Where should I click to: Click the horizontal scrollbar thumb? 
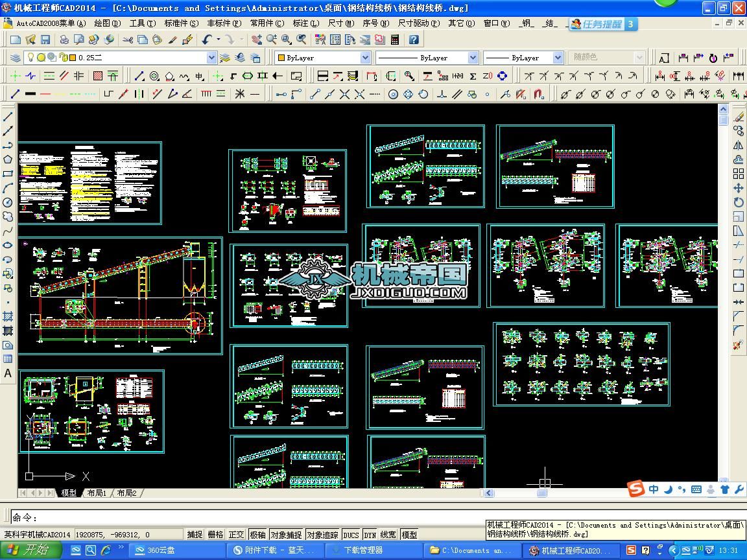tap(541, 493)
